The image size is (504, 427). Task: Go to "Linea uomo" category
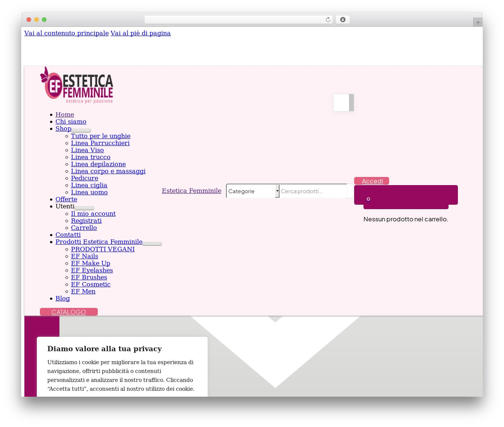(x=89, y=193)
